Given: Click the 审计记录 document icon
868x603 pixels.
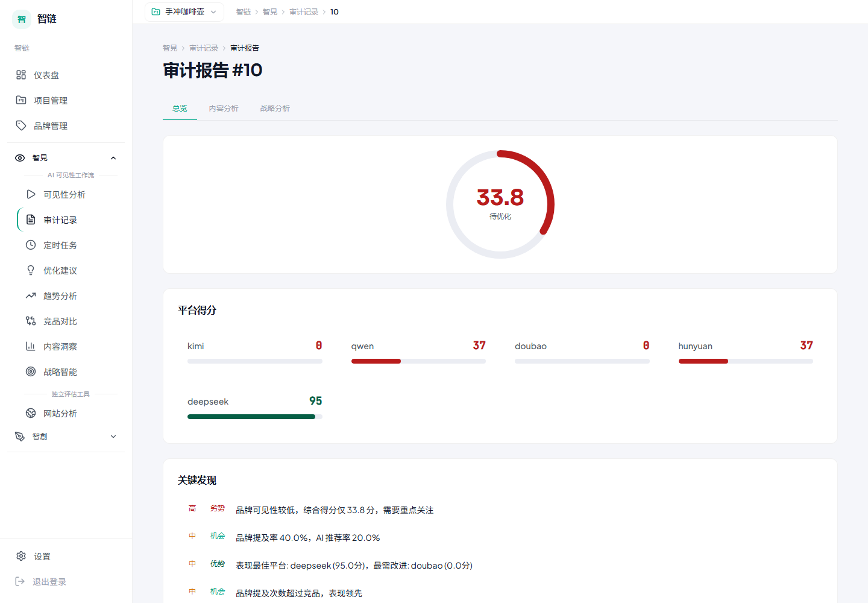Looking at the screenshot, I should click(x=31, y=219).
